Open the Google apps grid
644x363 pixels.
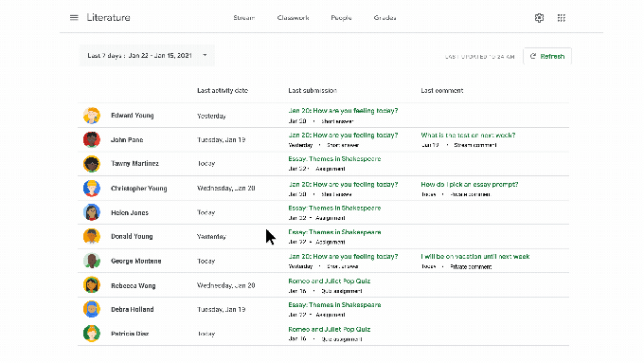point(561,18)
